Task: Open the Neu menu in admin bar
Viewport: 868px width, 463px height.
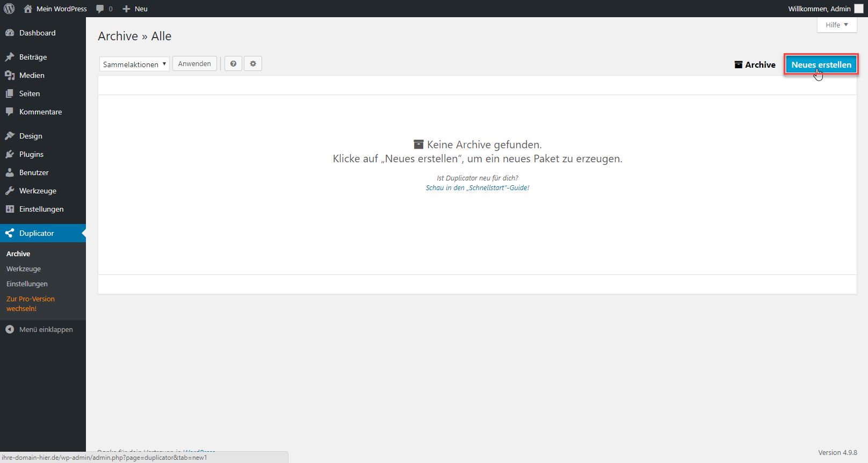Action: [135, 9]
